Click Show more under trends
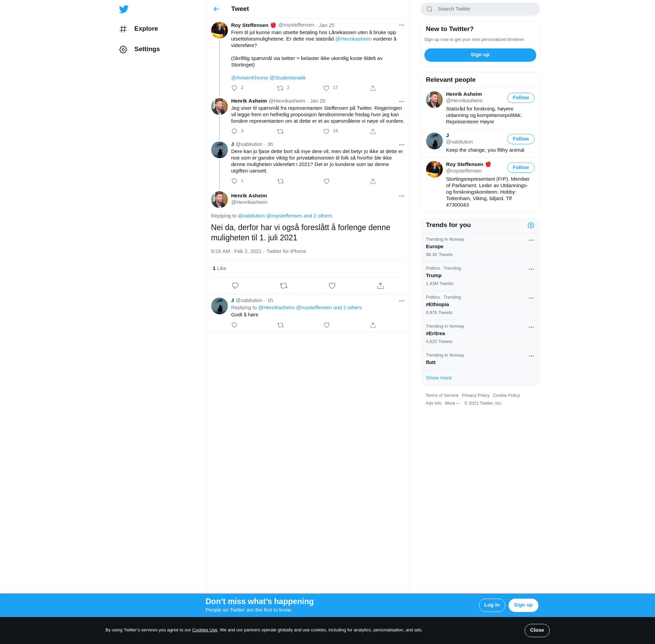The image size is (655, 644). tap(439, 378)
